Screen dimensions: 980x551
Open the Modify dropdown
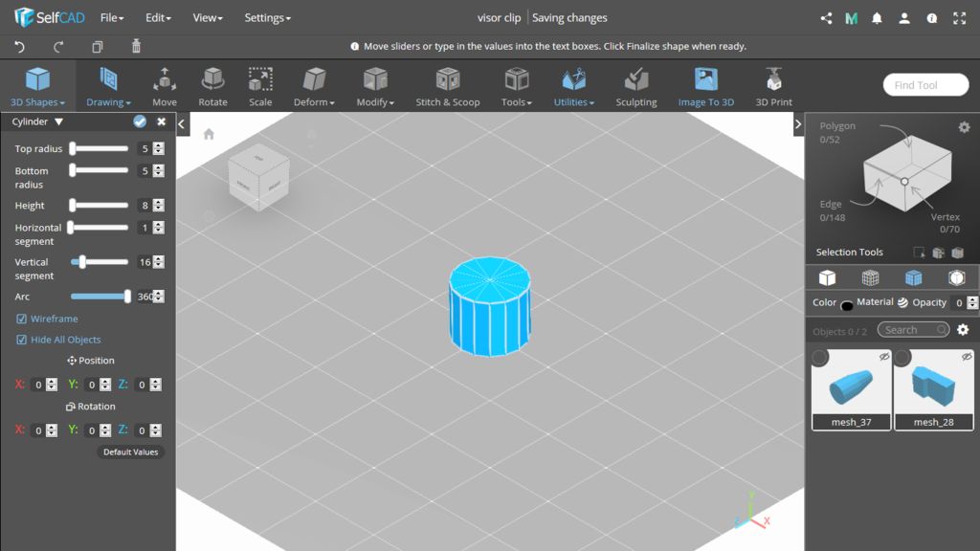tap(375, 87)
